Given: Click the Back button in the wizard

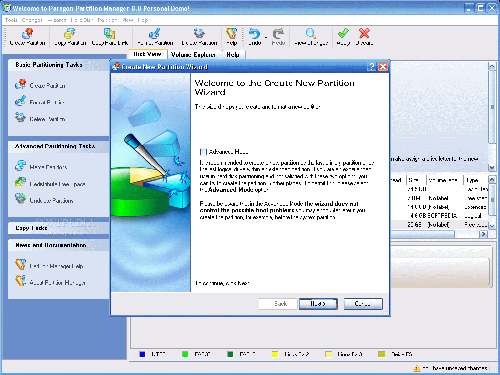Looking at the screenshot, I should coord(278,304).
